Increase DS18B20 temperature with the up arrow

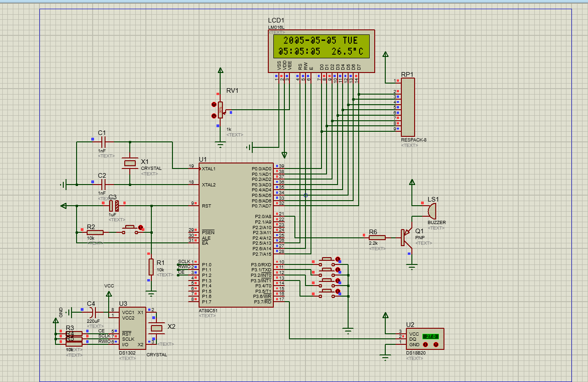[436, 344]
